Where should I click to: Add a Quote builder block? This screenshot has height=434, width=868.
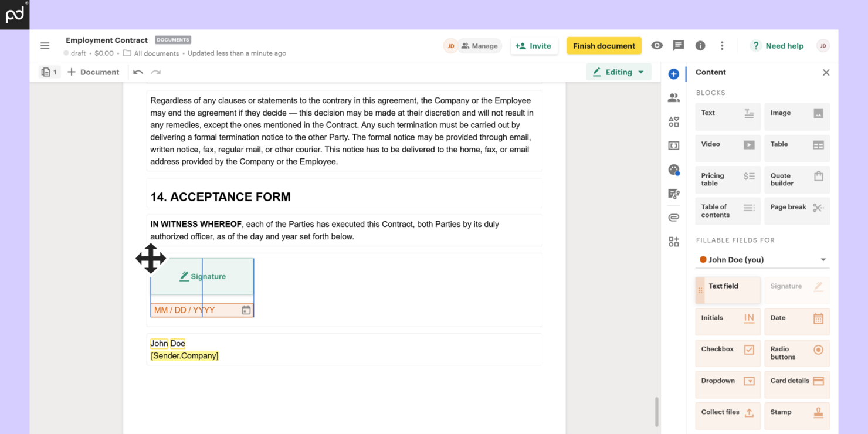click(x=797, y=179)
